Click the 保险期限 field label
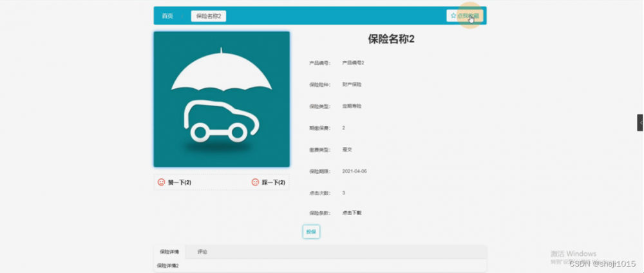This screenshot has height=273, width=644. coord(319,172)
